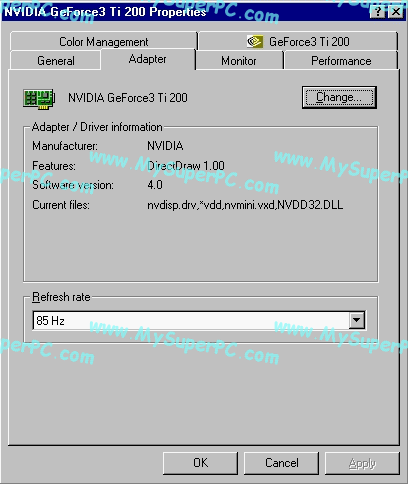The width and height of the screenshot is (408, 484).
Task: Select the Adapter tab
Action: 148,59
